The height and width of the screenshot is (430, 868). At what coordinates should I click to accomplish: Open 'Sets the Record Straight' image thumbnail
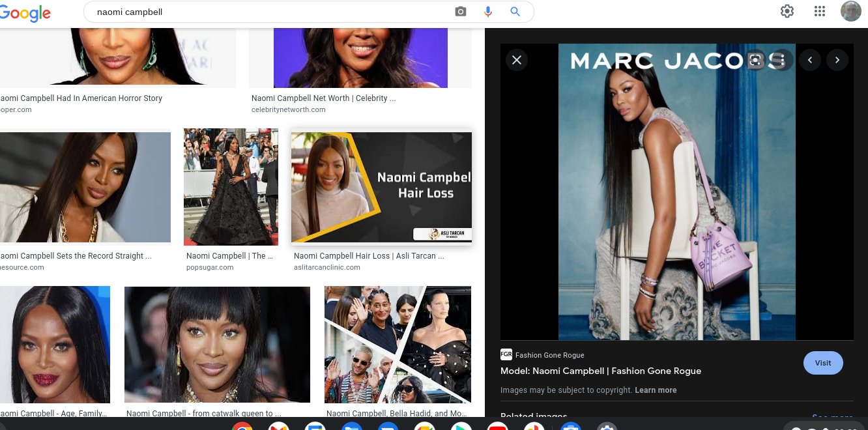[x=85, y=188]
